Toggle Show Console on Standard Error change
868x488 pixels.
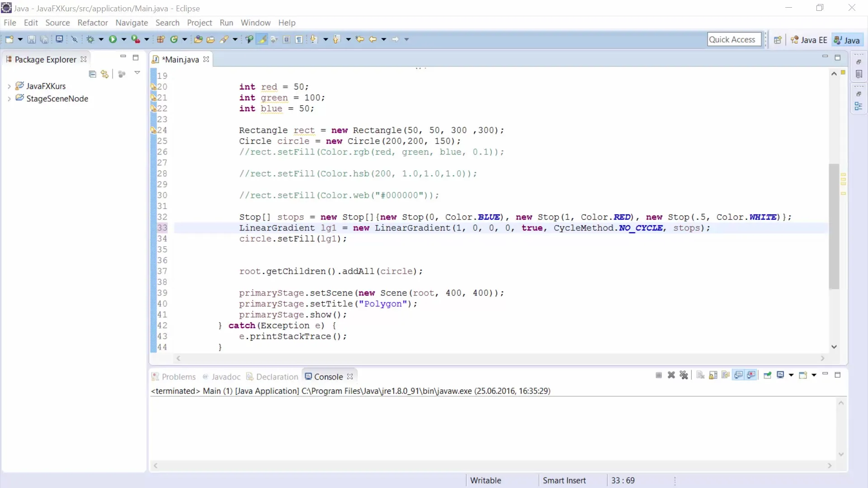(x=751, y=375)
